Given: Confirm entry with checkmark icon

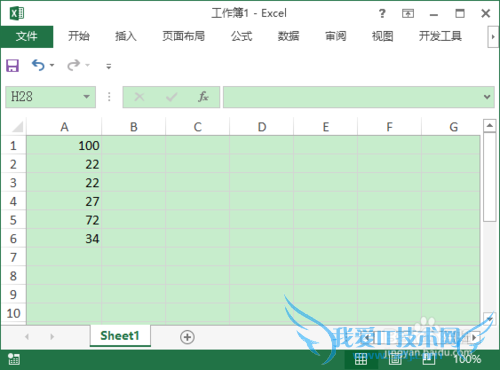Looking at the screenshot, I should (x=171, y=97).
